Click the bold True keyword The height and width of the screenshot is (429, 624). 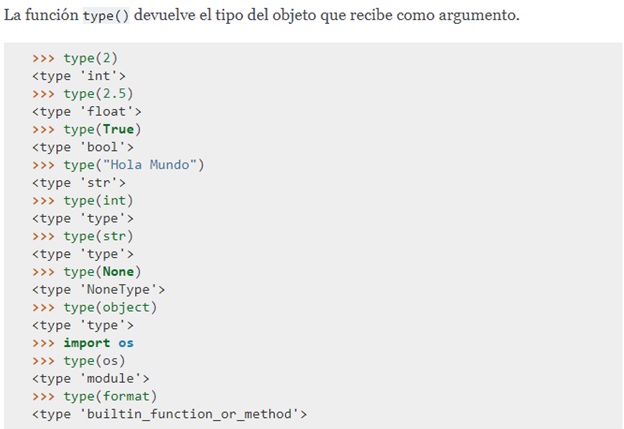tap(119, 129)
